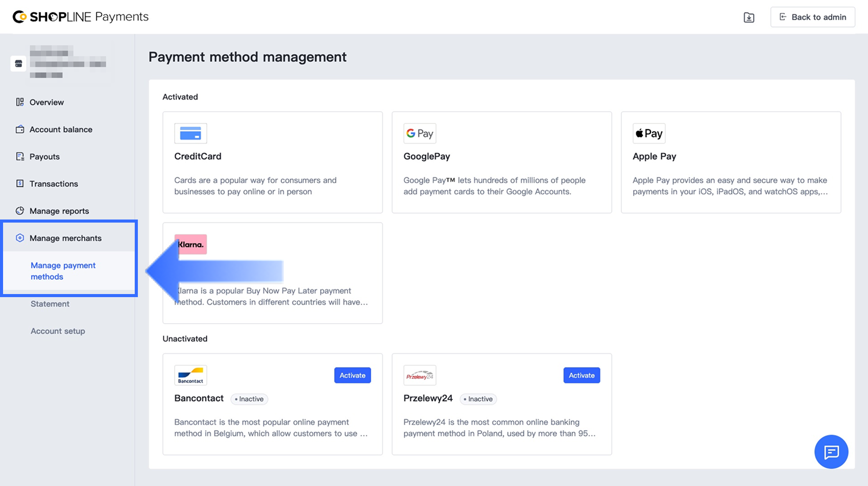The width and height of the screenshot is (868, 486).
Task: Open the chat support bubble
Action: click(x=831, y=452)
